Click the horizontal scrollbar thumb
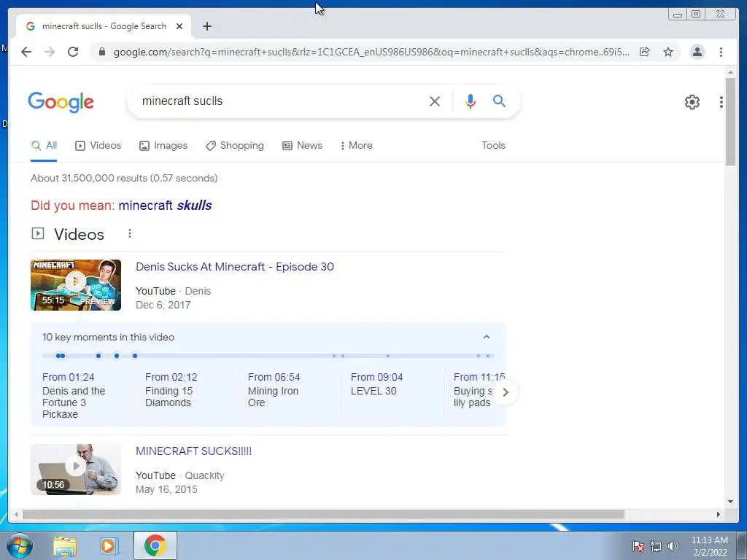 pyautogui.click(x=323, y=514)
